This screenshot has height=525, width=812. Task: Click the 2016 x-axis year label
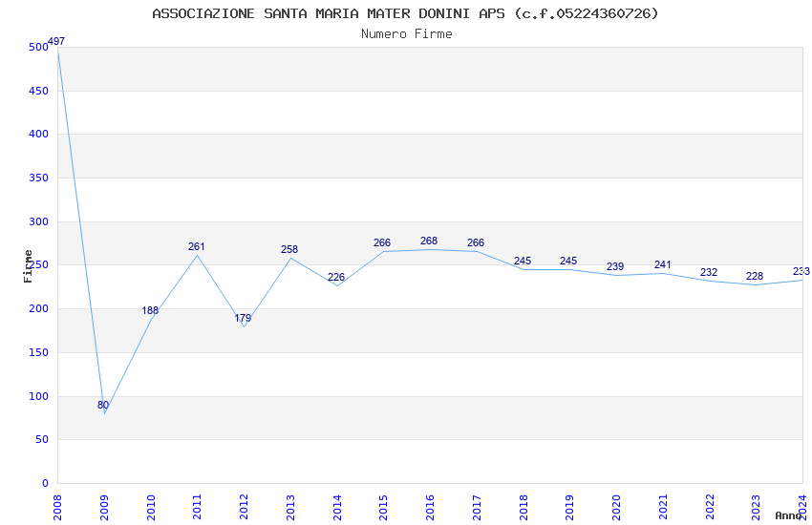click(x=430, y=507)
